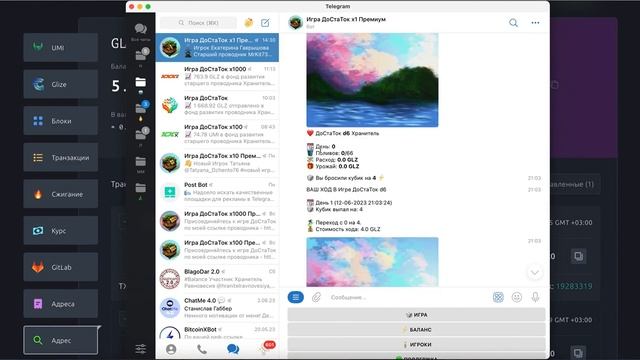This screenshot has height=360, width=640.
Task: Open the Chats tab speech bubbles icon
Action: coord(233,349)
